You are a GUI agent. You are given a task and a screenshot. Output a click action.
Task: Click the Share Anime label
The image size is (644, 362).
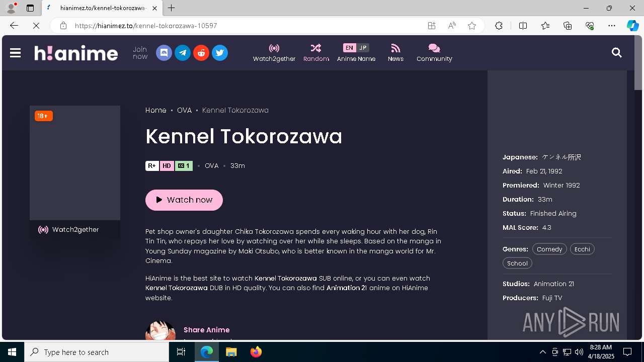tap(206, 330)
